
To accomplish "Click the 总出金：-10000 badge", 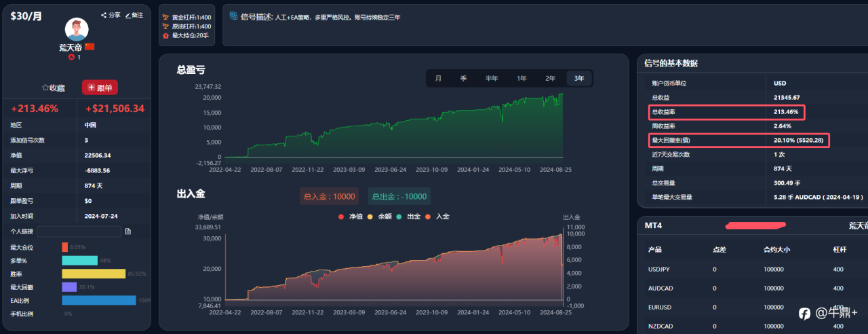I will (x=399, y=196).
